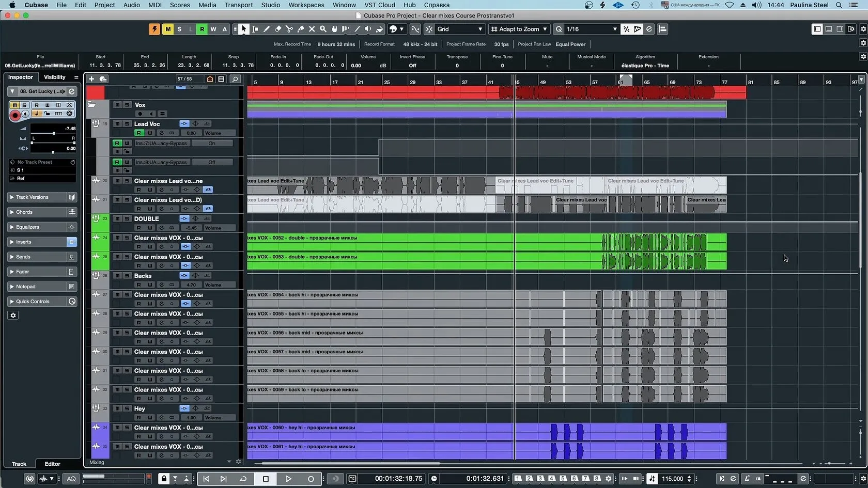Click the Stop transport button
Viewport: 868px width, 488px height.
pos(266,479)
